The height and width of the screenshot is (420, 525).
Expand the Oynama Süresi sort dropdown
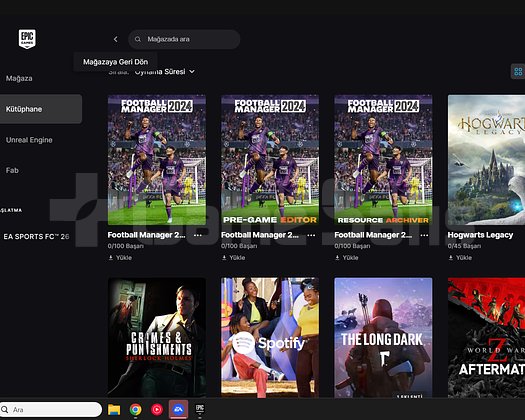point(164,72)
